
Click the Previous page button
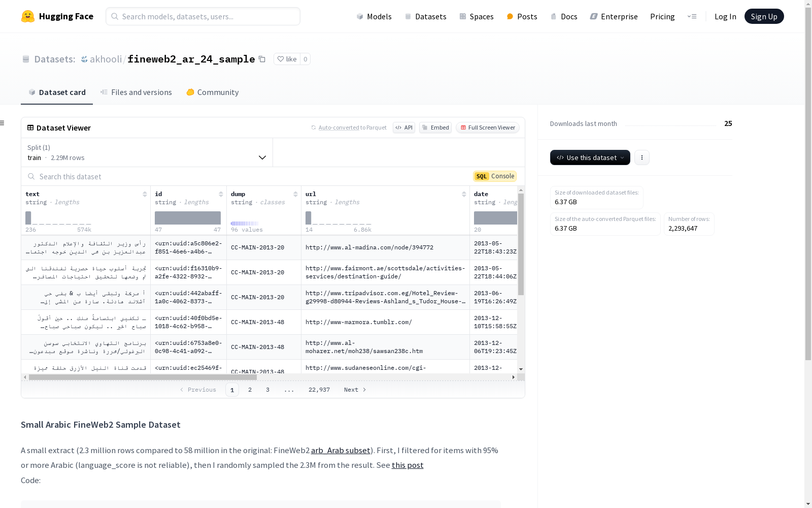point(198,390)
